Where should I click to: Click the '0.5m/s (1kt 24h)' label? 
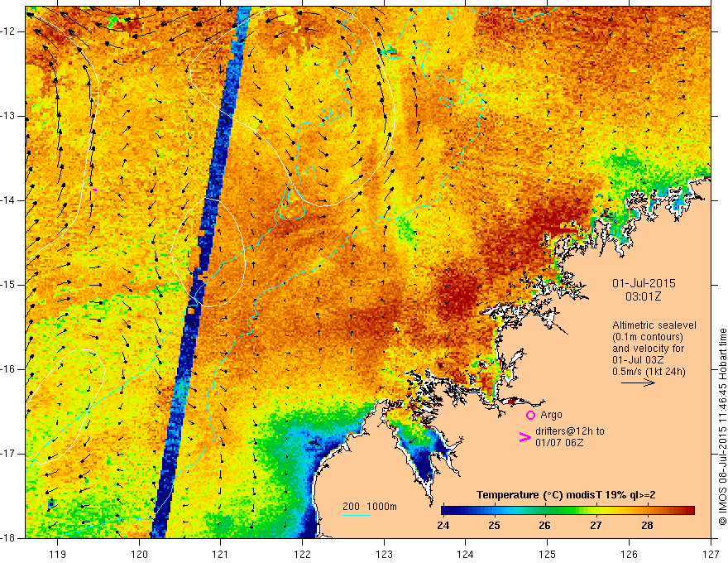tap(649, 371)
